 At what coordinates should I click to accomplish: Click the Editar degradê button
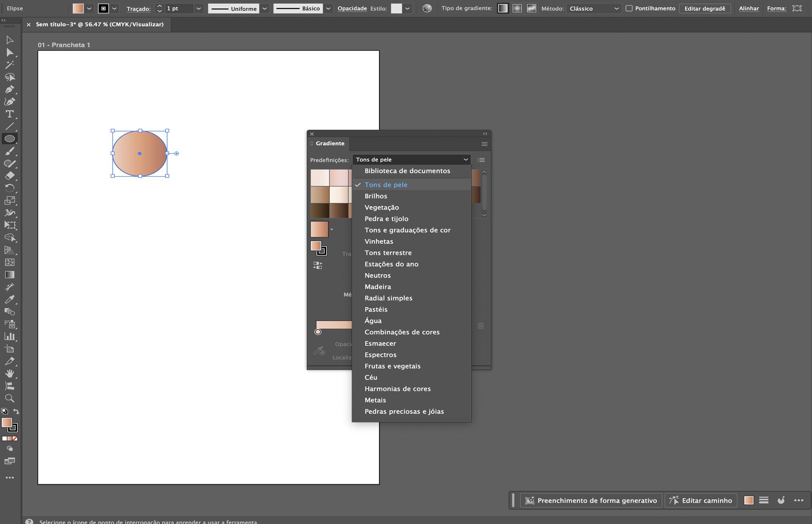(705, 8)
